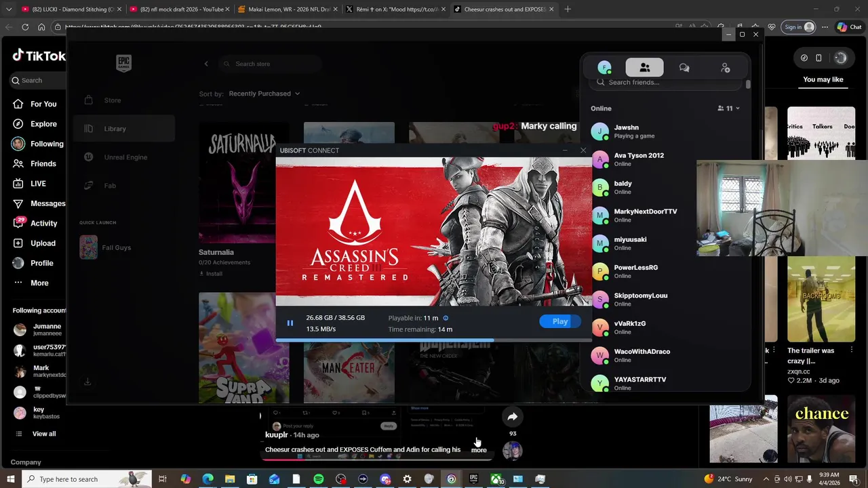The image size is (868, 488).
Task: Expand the video caption with more
Action: click(479, 450)
